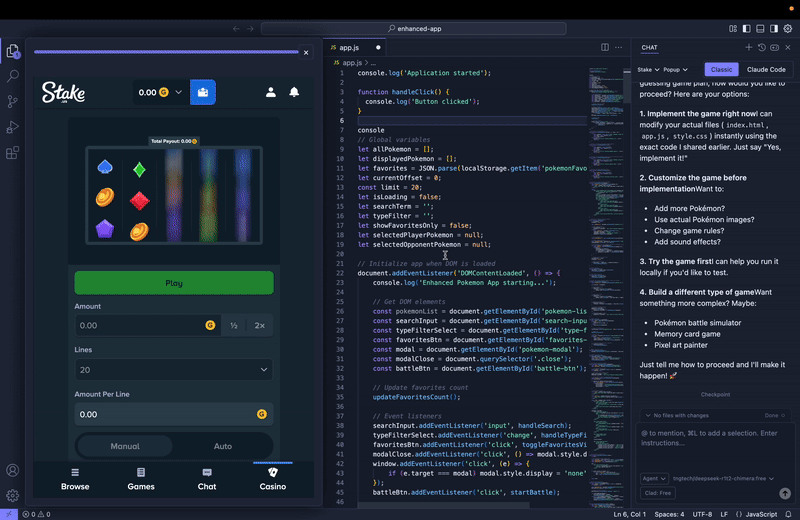The image size is (800, 520).
Task: Click the blue wallet button in Stake header
Action: (x=203, y=92)
